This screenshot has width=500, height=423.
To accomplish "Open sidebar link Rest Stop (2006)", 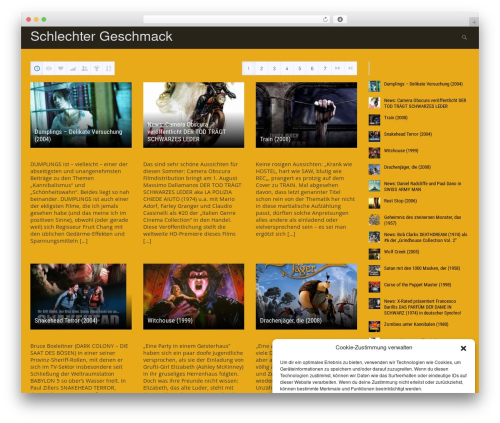I will (x=400, y=201).
